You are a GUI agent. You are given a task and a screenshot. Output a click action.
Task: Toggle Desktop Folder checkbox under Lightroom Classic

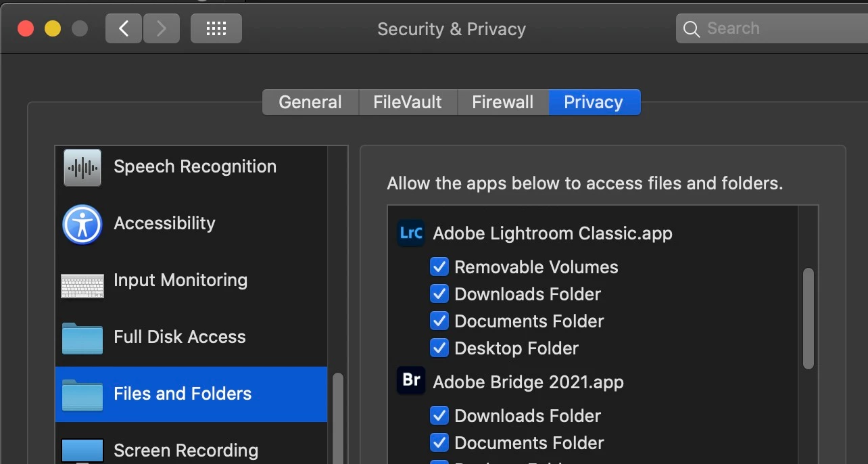[439, 348]
